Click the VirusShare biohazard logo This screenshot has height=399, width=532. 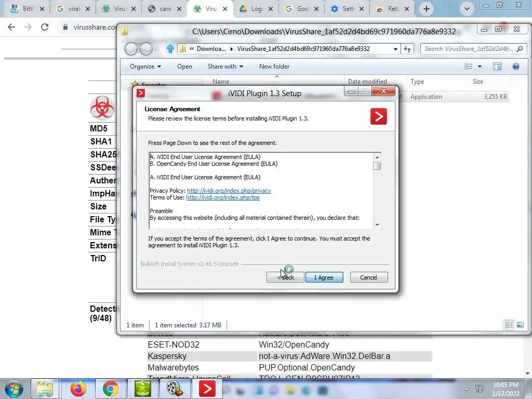click(x=102, y=108)
